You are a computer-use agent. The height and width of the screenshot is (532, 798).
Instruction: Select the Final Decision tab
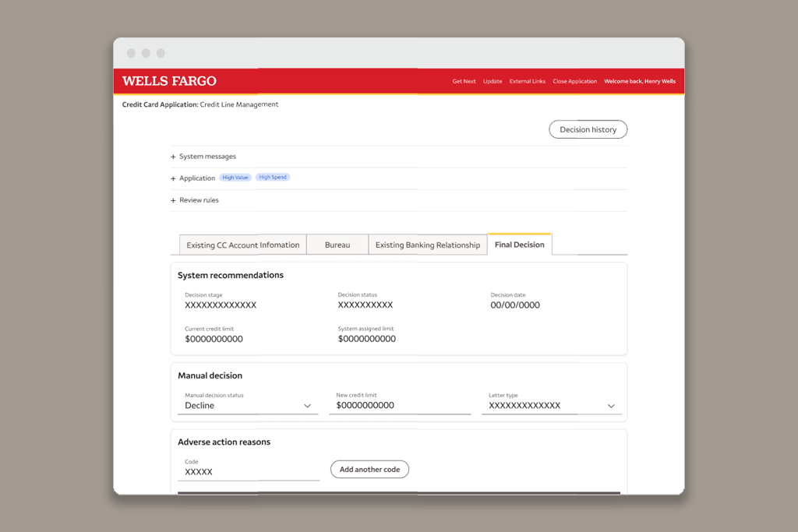[519, 245]
